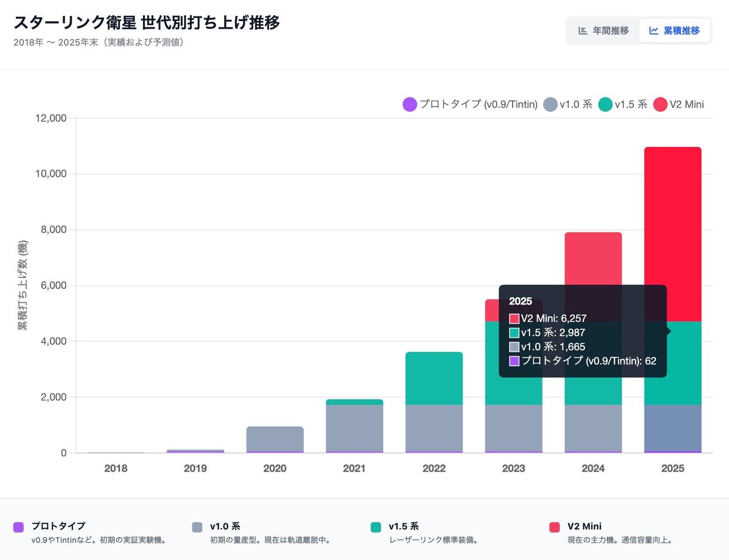This screenshot has width=729, height=560.
Task: Click the gray v1.0 segment of the 2021 bar
Action: click(354, 428)
